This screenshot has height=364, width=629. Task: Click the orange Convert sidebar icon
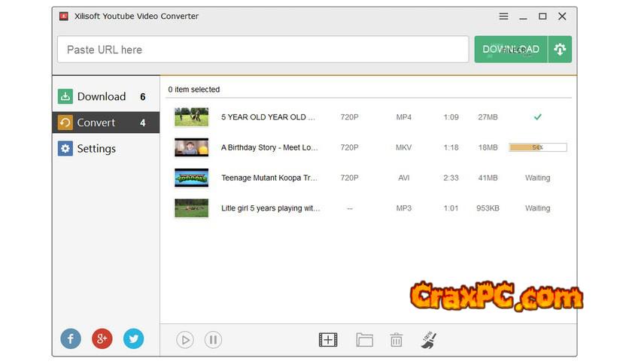65,123
